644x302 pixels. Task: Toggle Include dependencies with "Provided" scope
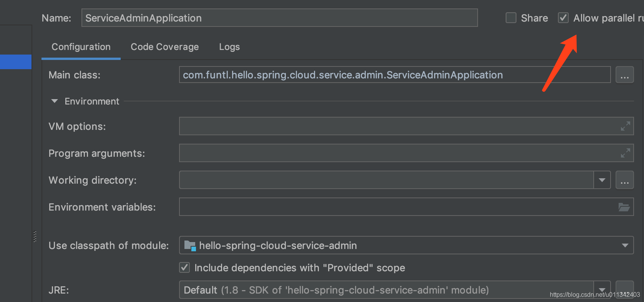pos(184,267)
